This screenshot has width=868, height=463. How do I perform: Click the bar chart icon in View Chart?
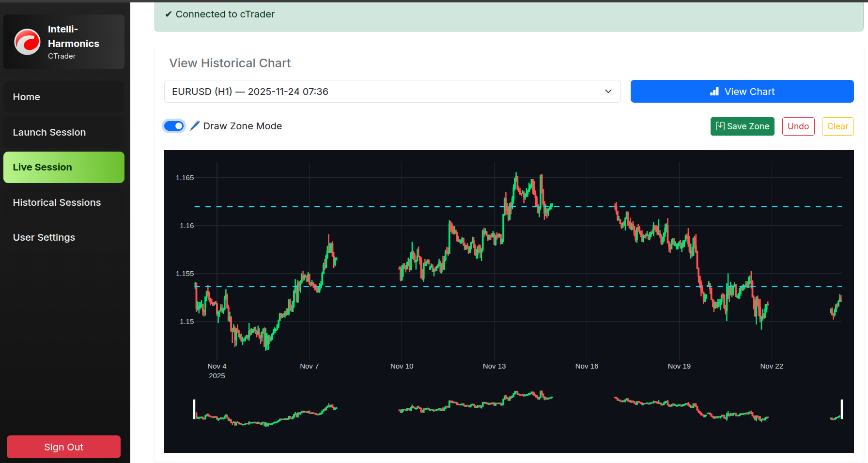(714, 92)
